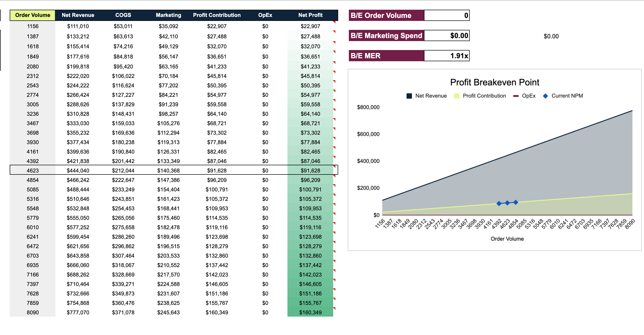644x335 pixels.
Task: Click the Profit Breakeven Point chart title
Action: 495,82
